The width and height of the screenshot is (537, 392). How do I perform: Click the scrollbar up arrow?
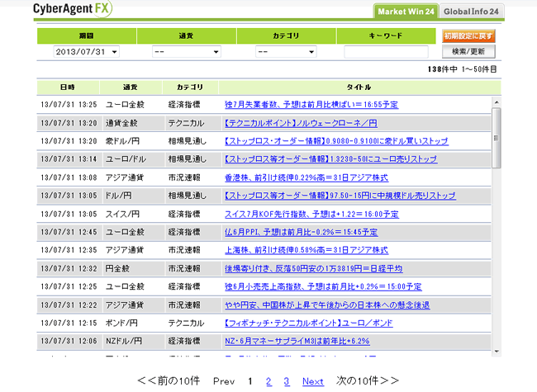click(x=497, y=102)
